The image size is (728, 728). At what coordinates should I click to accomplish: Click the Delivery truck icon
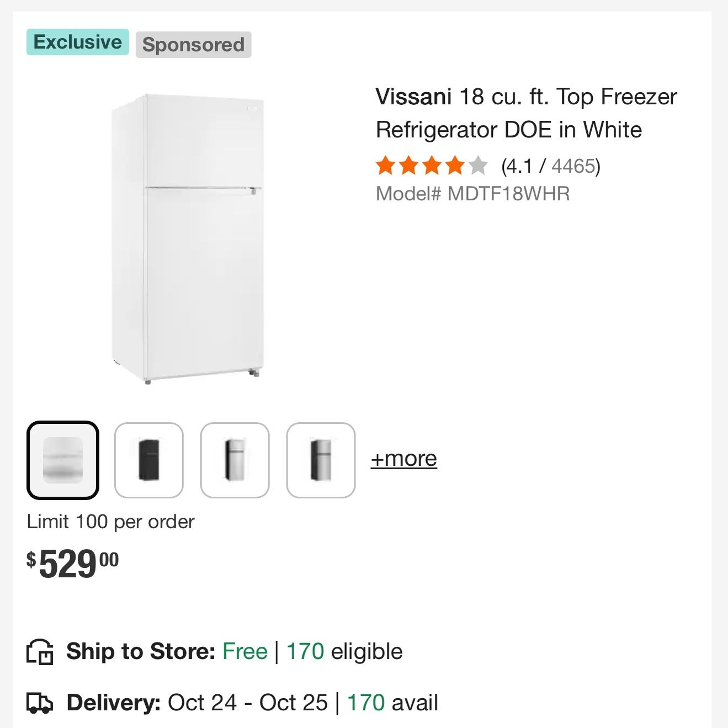click(40, 703)
